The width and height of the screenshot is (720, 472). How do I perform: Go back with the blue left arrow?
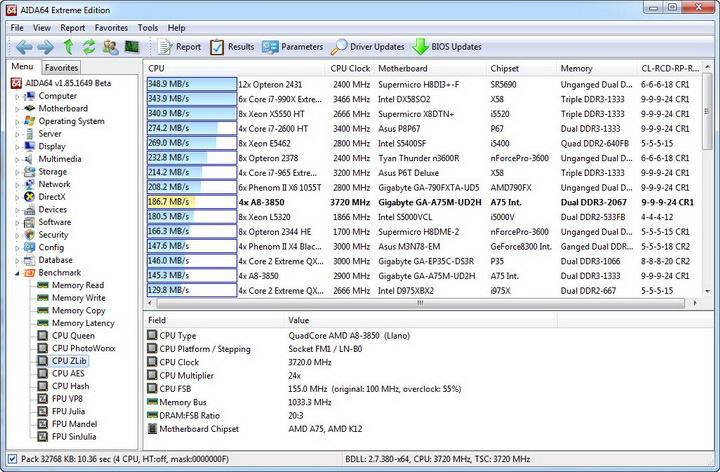pos(24,47)
